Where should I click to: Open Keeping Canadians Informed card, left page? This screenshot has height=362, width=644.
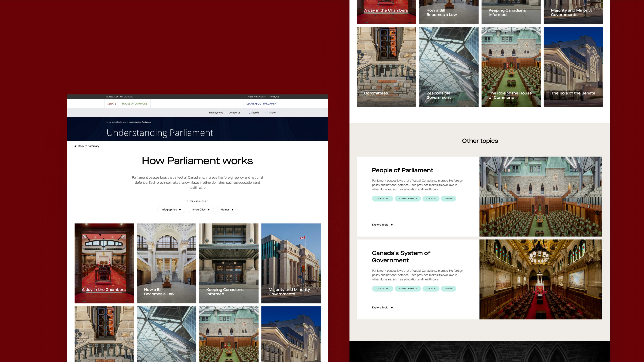click(x=229, y=263)
